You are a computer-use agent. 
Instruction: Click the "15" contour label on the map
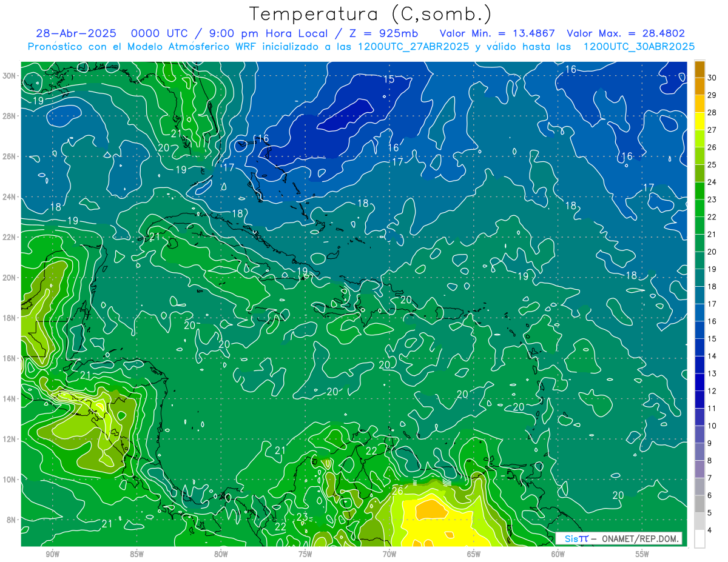tap(389, 79)
